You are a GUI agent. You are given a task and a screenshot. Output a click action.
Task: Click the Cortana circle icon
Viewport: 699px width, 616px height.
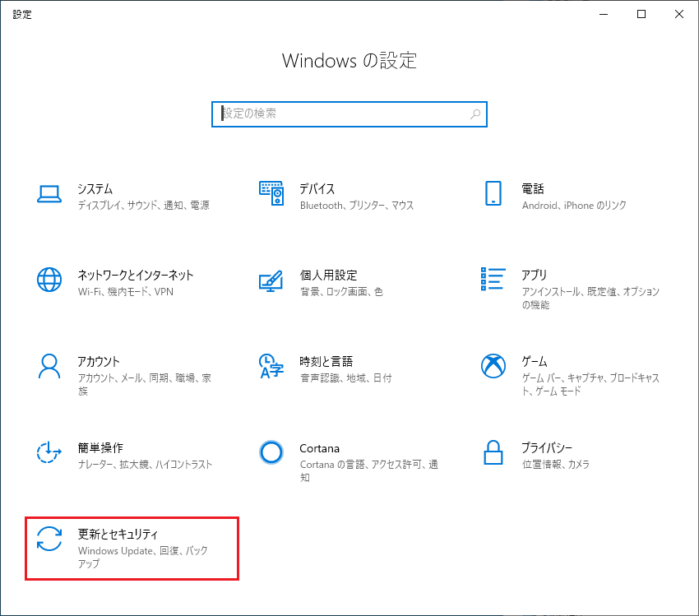[x=271, y=452]
